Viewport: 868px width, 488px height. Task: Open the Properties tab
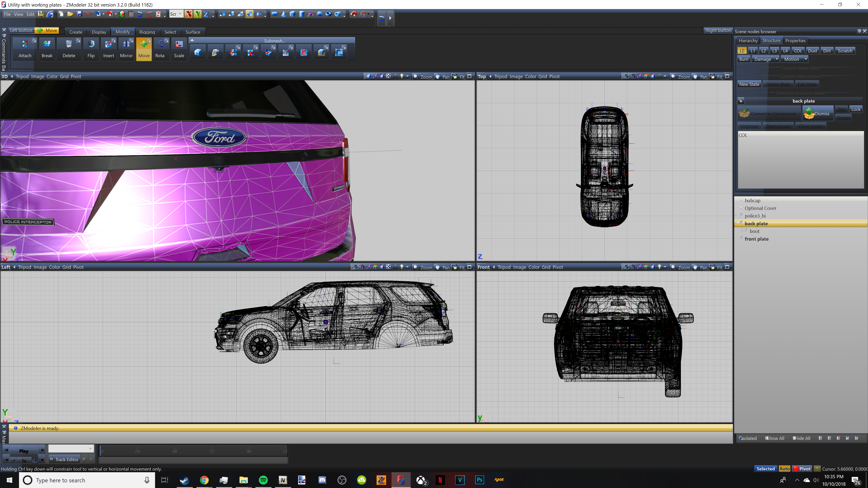coord(795,41)
